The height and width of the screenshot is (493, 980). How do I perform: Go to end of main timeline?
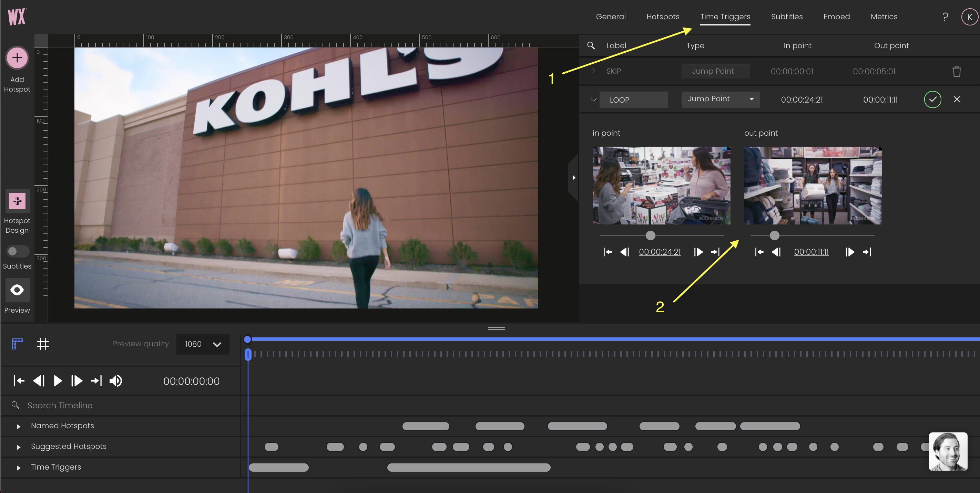96,380
